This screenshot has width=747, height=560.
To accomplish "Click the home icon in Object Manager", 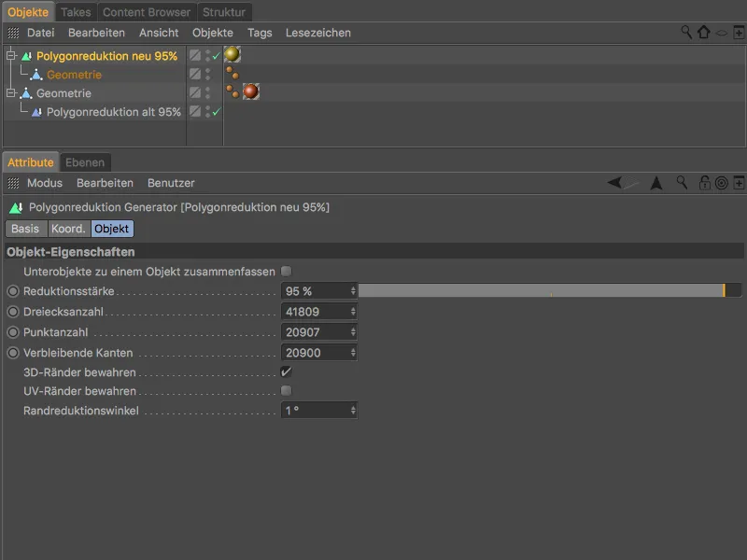I will point(704,33).
